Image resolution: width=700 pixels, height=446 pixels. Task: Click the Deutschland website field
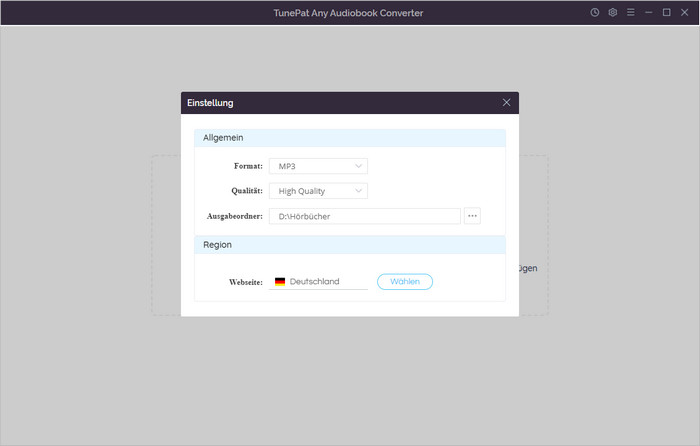click(318, 282)
